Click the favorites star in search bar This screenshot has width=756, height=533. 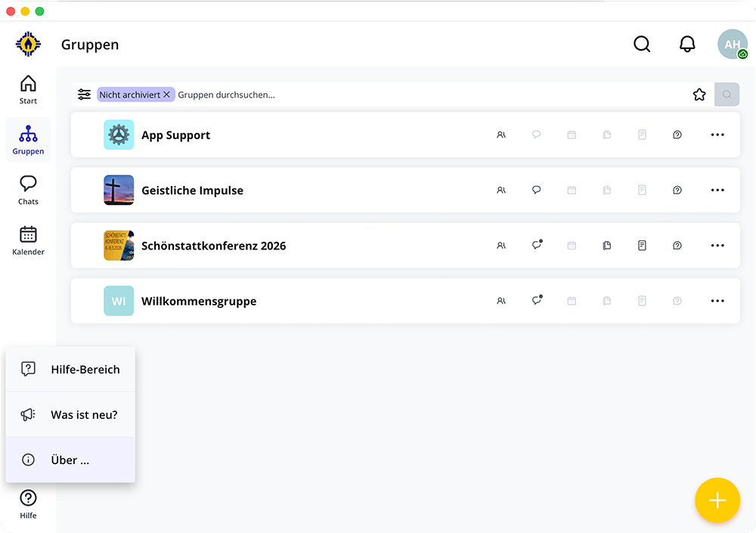click(x=699, y=95)
